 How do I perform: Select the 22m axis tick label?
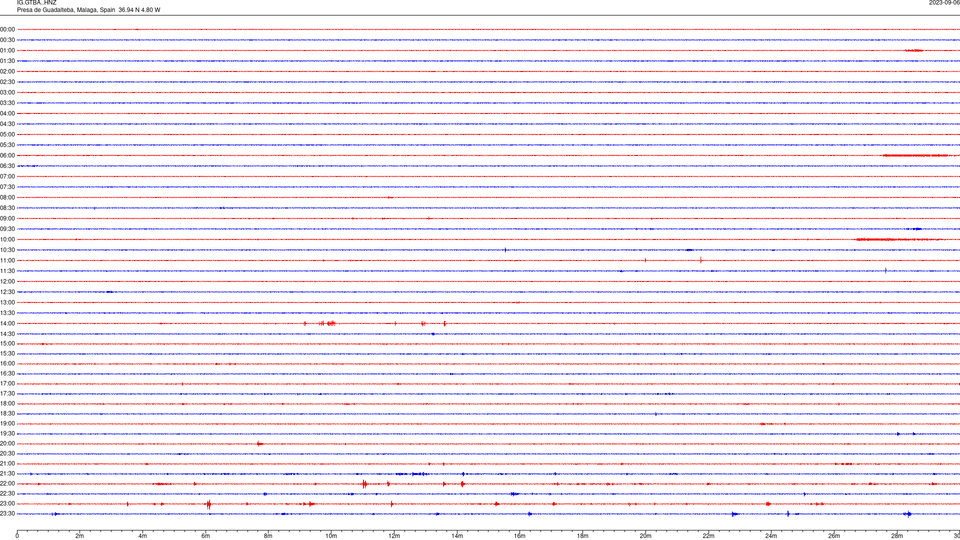click(x=708, y=536)
